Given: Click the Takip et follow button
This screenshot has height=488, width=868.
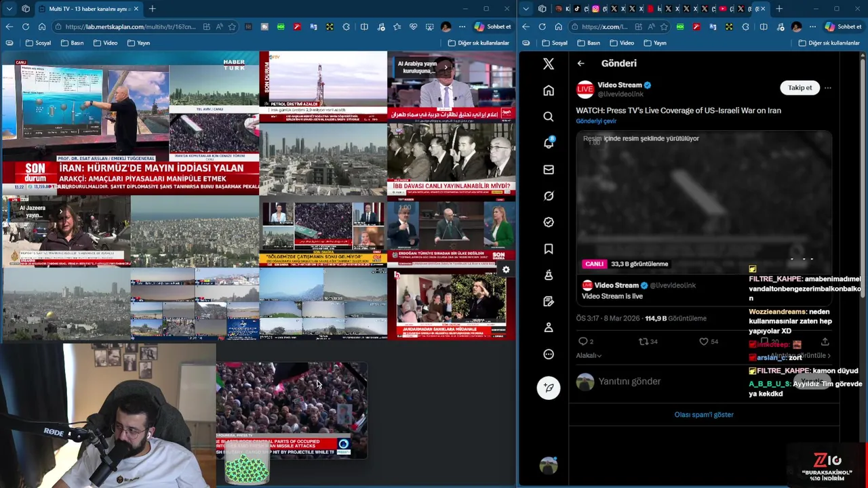Looking at the screenshot, I should [800, 87].
